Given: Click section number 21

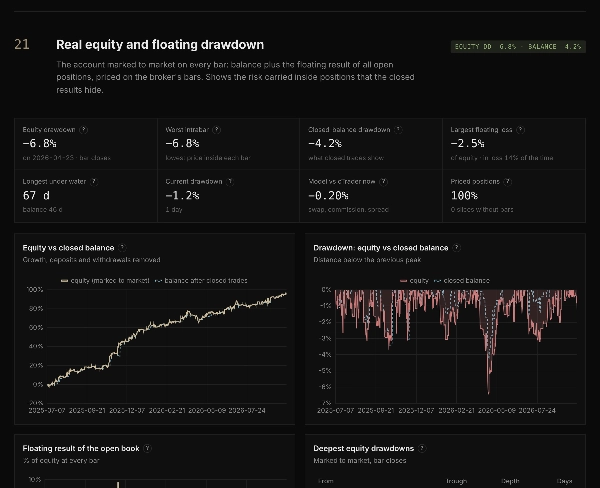Looking at the screenshot, I should (22, 44).
